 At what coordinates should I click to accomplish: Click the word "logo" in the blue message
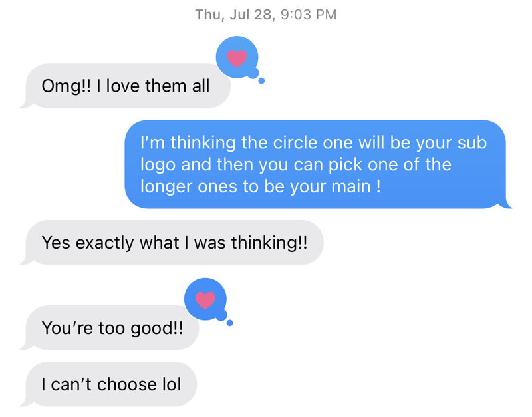click(158, 166)
